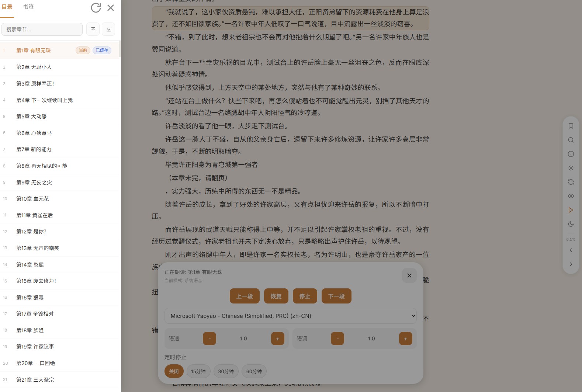Open chapter 第3章 原样奉还!

click(x=60, y=84)
